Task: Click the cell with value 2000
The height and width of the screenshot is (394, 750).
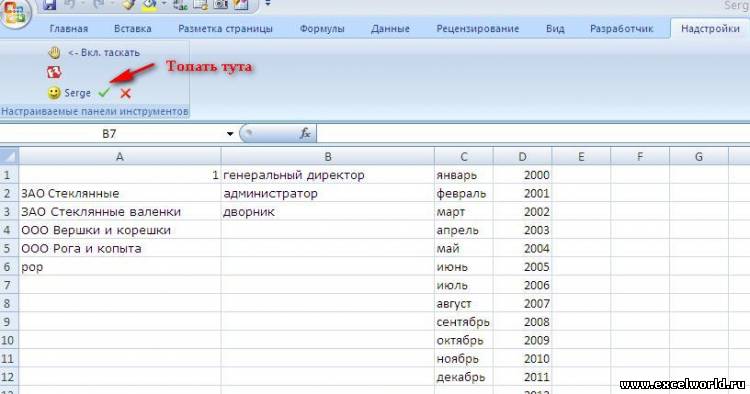Action: pos(522,175)
